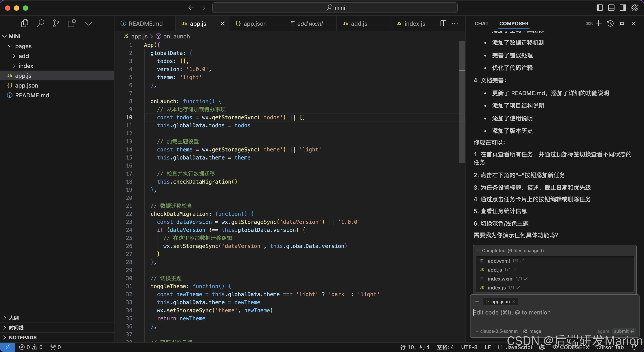Maximize the composer panel icon

pyautogui.click(x=622, y=23)
